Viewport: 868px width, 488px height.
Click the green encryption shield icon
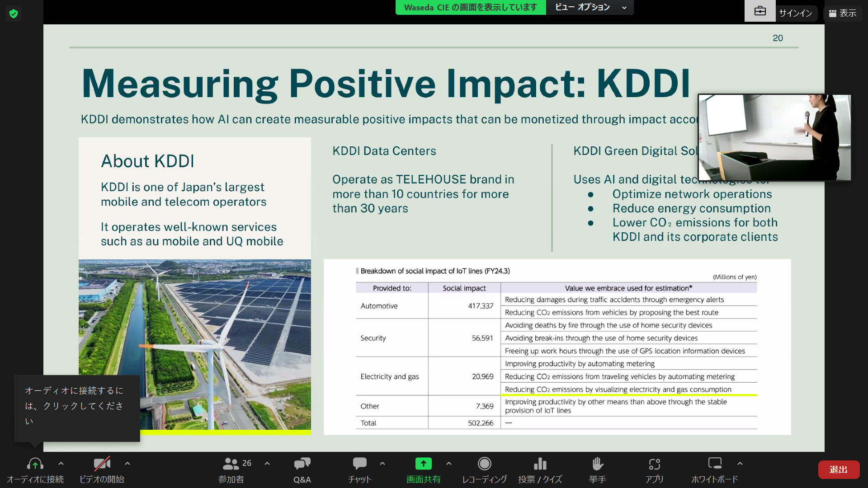point(14,14)
